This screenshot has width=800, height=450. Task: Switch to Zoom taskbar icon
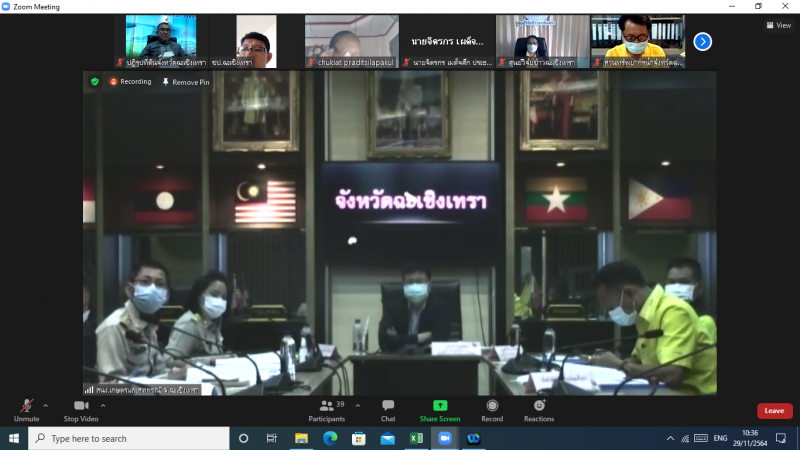coord(445,438)
